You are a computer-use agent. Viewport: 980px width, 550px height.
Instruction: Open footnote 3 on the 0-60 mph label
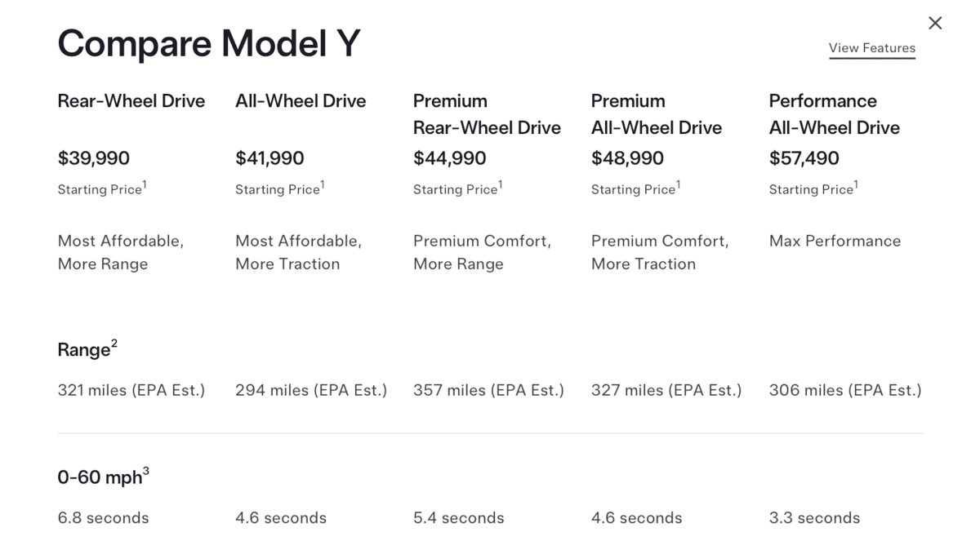pos(144,470)
